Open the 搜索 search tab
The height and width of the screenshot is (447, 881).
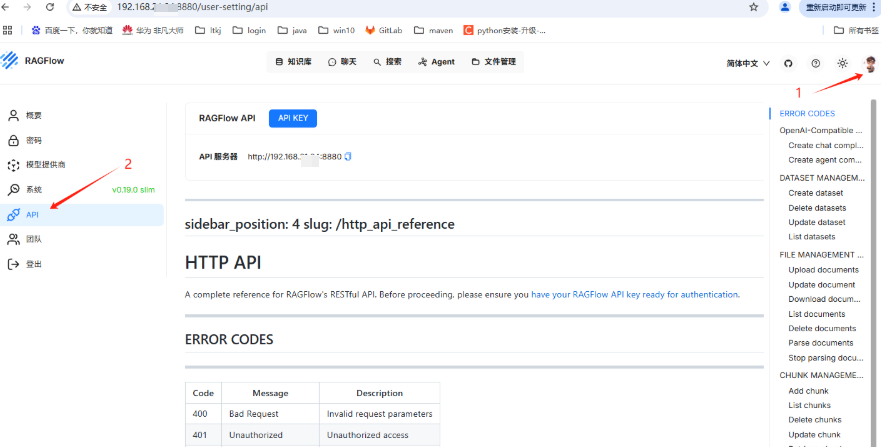tap(387, 62)
